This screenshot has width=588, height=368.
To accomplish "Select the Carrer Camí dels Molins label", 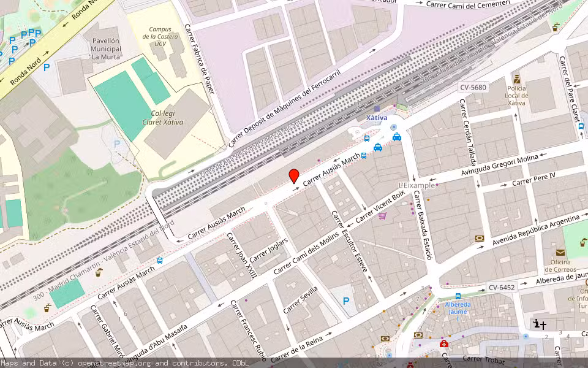I will [306, 253].
